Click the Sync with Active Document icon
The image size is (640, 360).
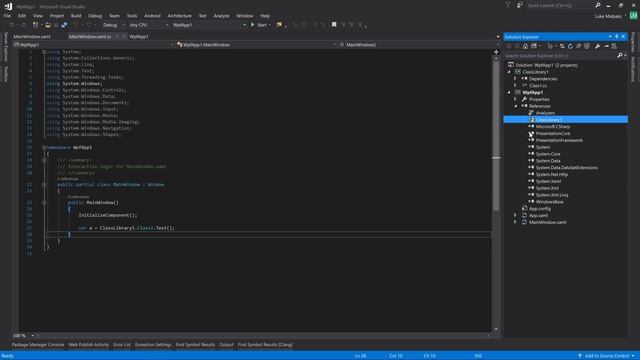(x=562, y=46)
